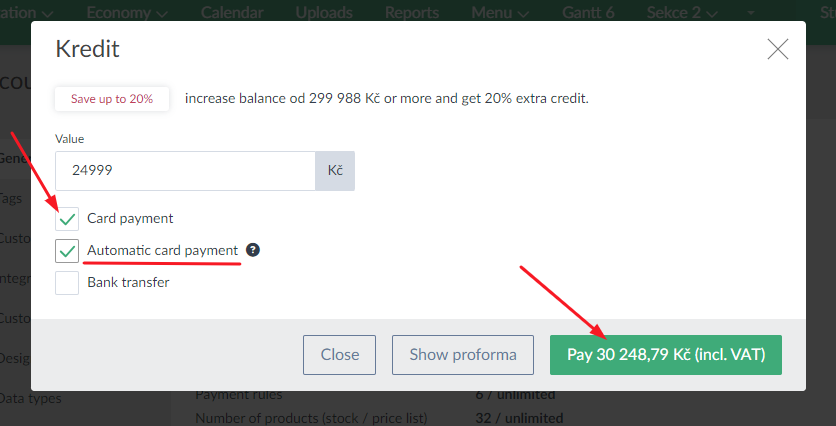
Task: Switch to Gantt 6 in navigation
Action: (x=588, y=12)
